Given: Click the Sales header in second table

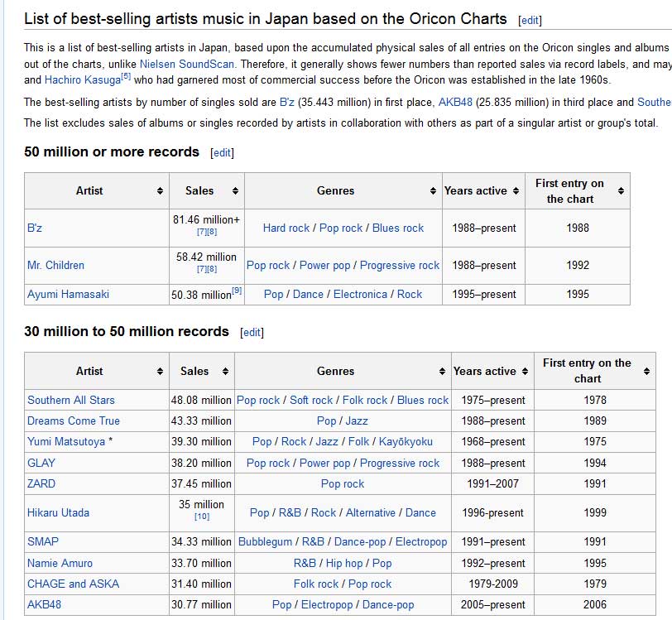Looking at the screenshot, I should click(194, 372).
